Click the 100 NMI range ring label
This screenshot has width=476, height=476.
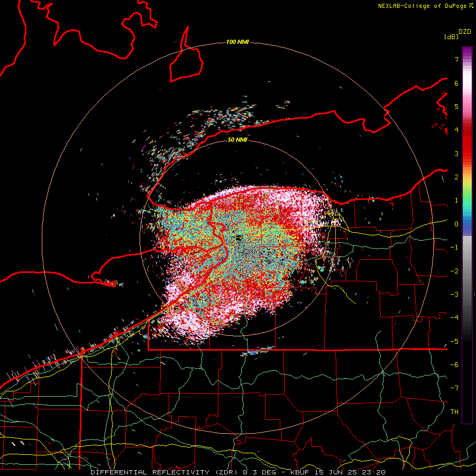pyautogui.click(x=237, y=42)
